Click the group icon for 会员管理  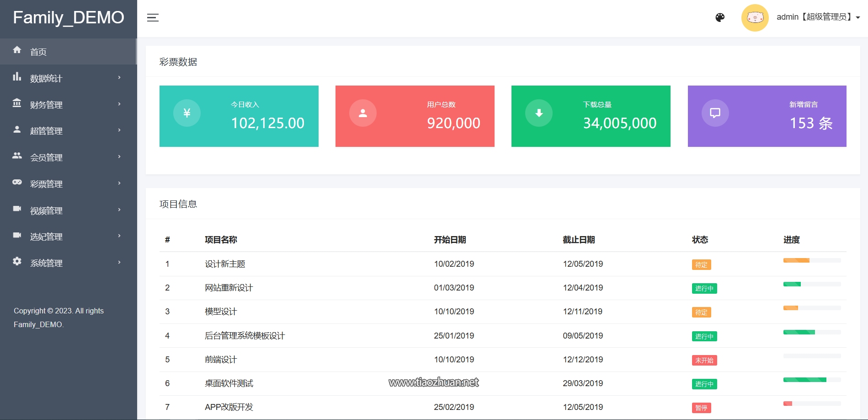[x=17, y=156]
